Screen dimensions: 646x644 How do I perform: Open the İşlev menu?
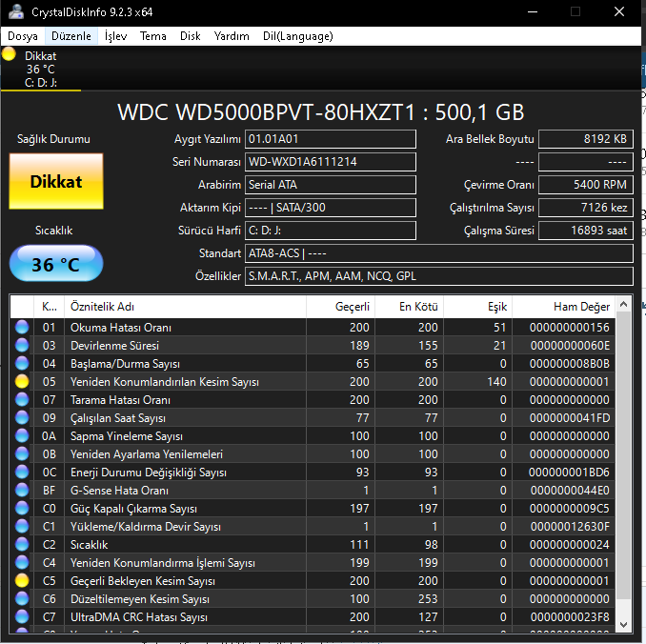(115, 36)
